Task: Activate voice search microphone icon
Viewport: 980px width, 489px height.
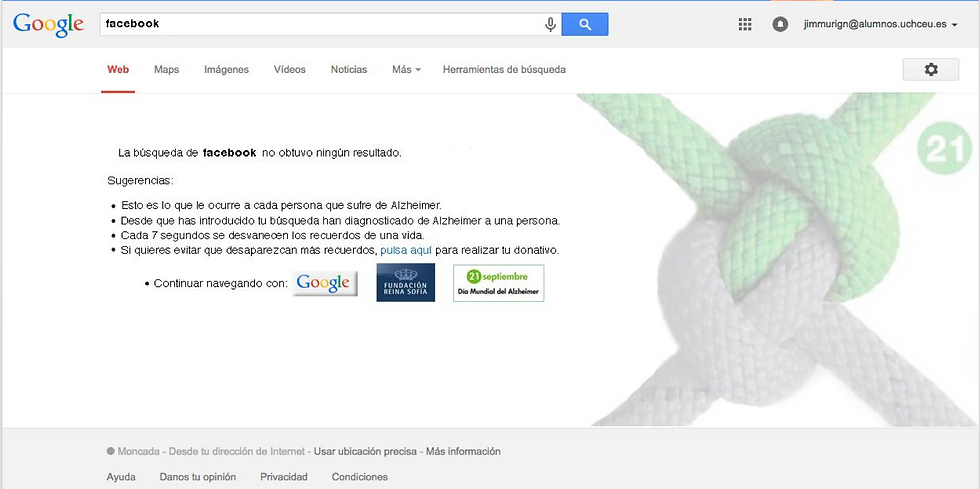Action: pyautogui.click(x=550, y=24)
